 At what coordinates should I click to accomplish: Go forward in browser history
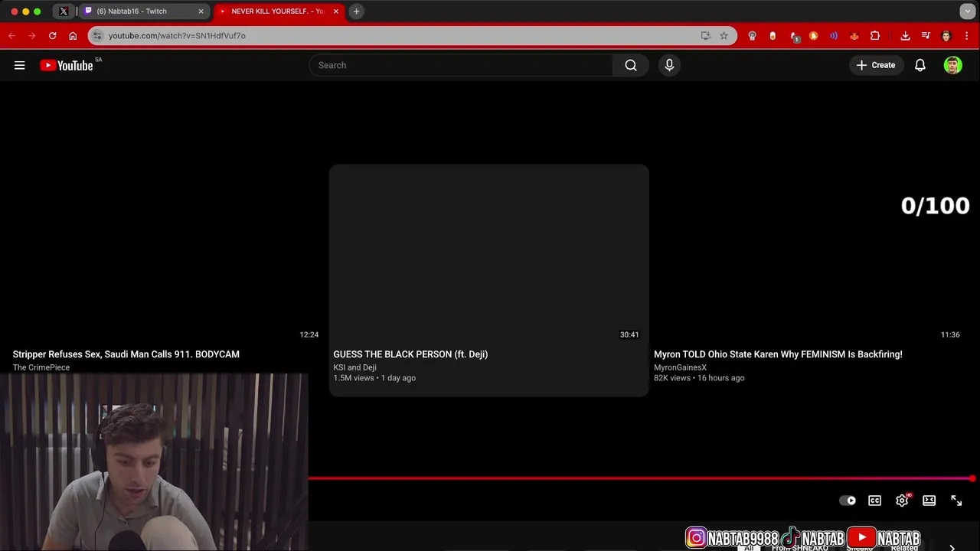pos(31,36)
